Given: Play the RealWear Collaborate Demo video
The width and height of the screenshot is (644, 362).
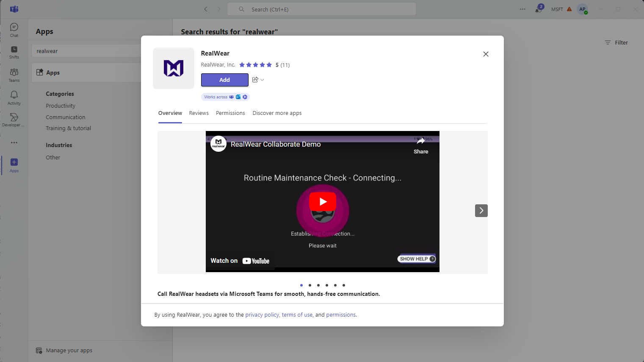Looking at the screenshot, I should point(322,201).
